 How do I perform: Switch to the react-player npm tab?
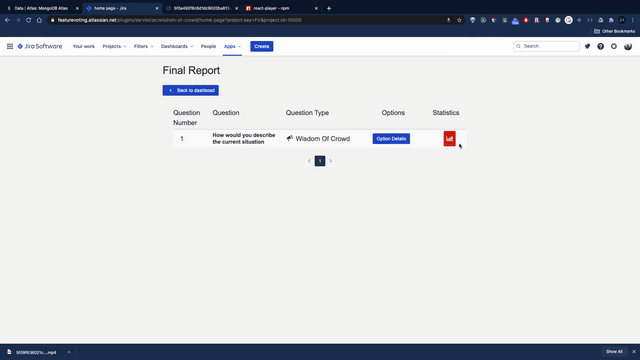[x=282, y=8]
